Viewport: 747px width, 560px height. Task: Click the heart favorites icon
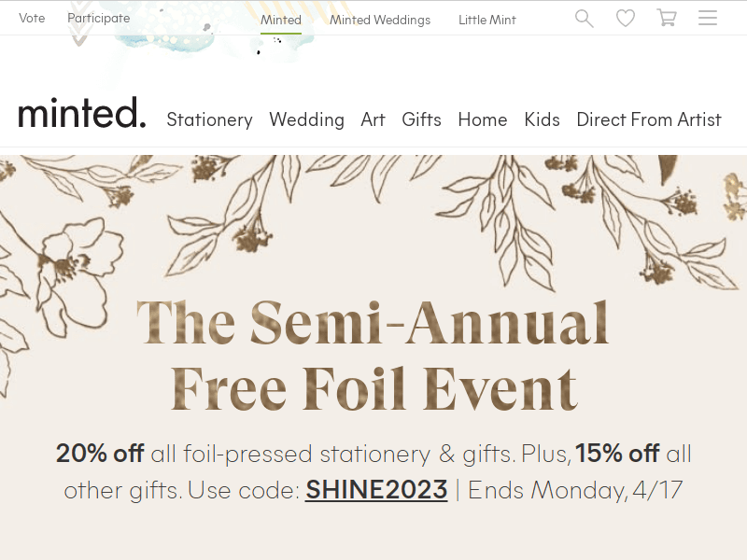[x=626, y=19]
